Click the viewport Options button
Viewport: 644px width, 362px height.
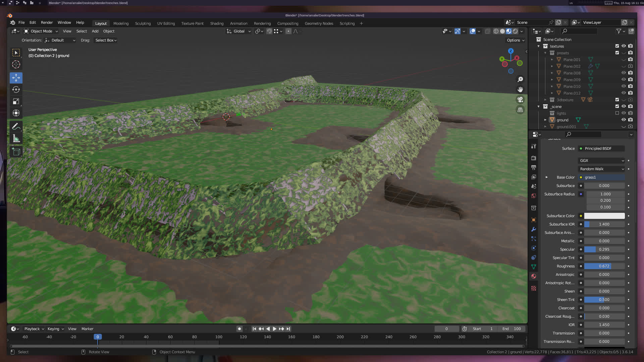coord(515,40)
